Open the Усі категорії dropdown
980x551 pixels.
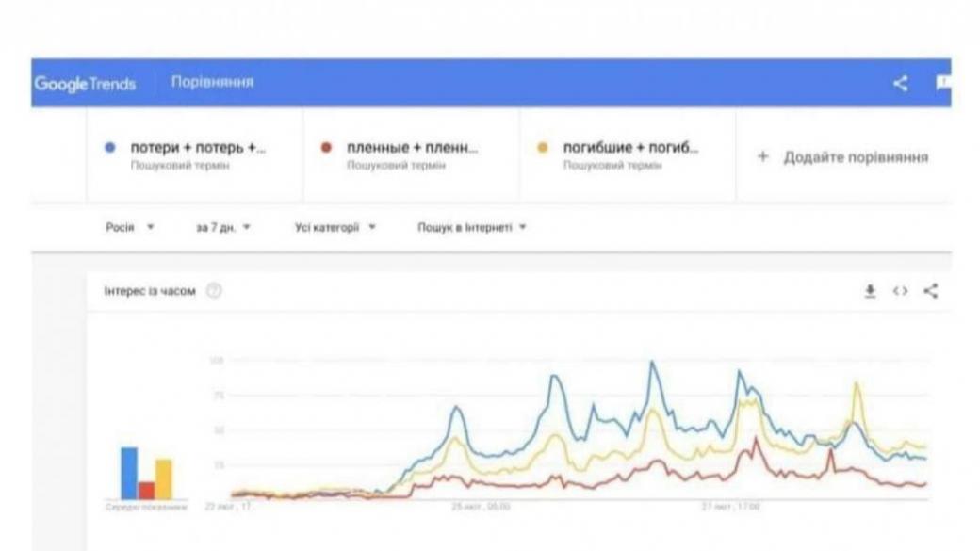click(335, 227)
